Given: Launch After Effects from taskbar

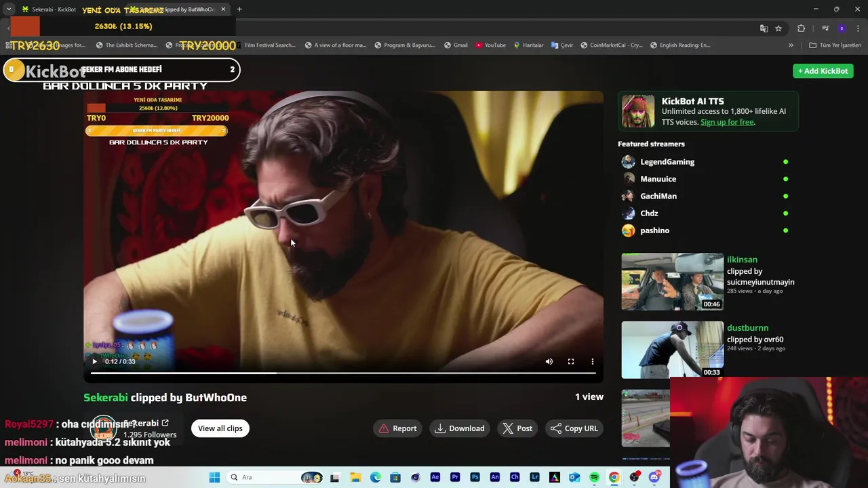Looking at the screenshot, I should click(x=435, y=478).
